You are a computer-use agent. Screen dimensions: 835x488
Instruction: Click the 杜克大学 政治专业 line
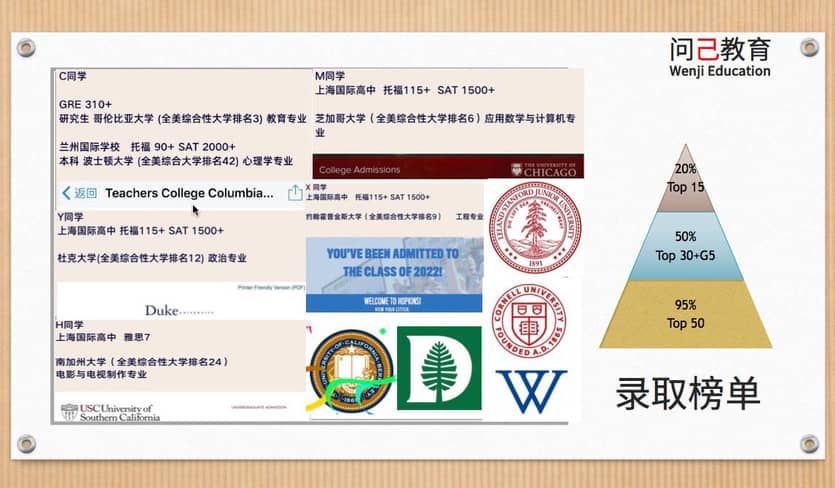click(152, 258)
